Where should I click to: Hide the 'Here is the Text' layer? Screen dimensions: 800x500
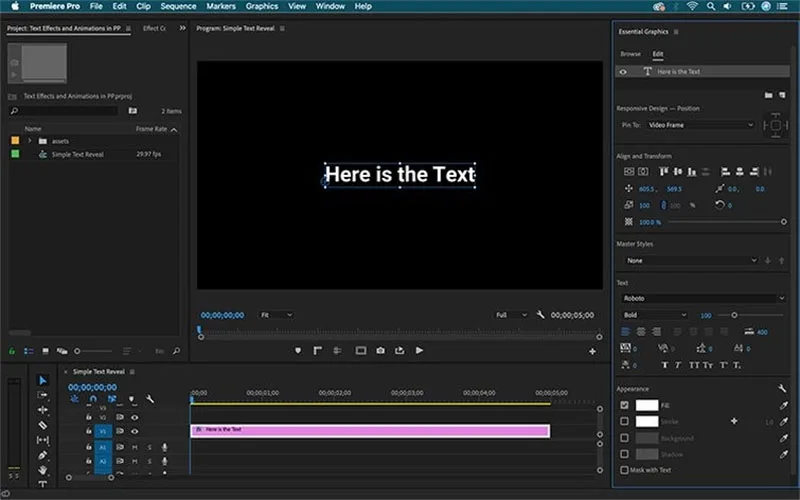623,72
